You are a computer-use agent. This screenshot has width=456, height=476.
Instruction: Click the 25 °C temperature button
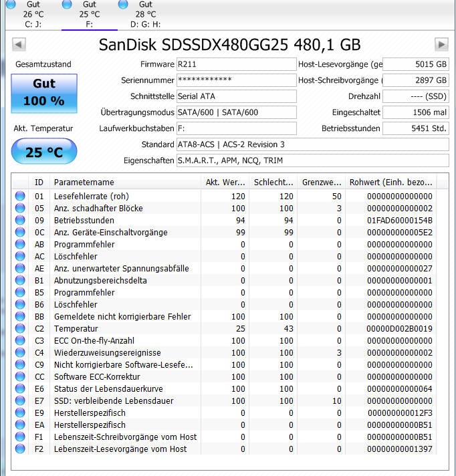coord(44,151)
